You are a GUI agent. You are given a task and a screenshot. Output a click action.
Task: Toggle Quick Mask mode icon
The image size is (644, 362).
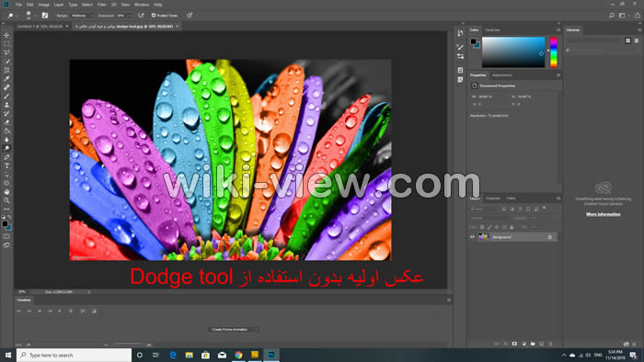pyautogui.click(x=6, y=236)
